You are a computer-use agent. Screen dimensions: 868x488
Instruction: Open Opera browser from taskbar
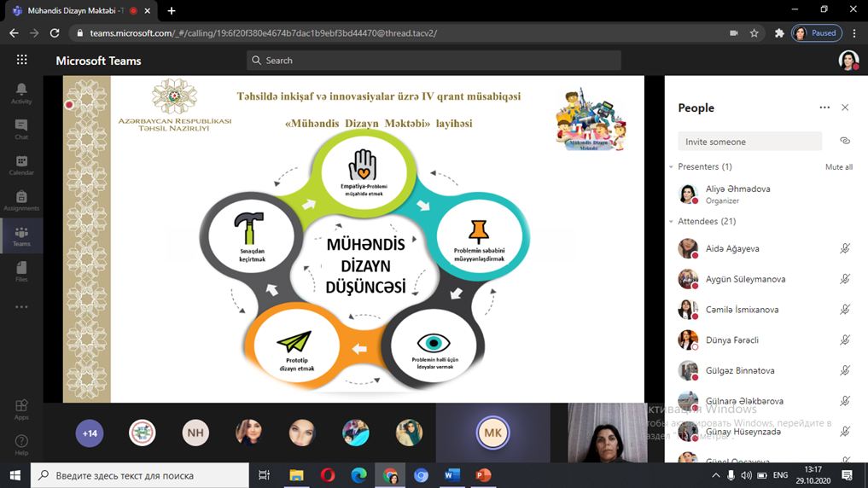coord(328,475)
